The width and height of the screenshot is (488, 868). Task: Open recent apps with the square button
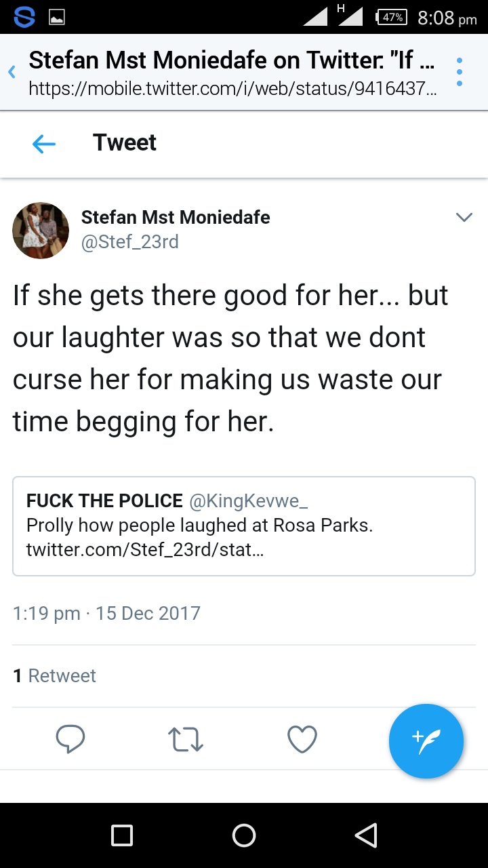point(122,835)
